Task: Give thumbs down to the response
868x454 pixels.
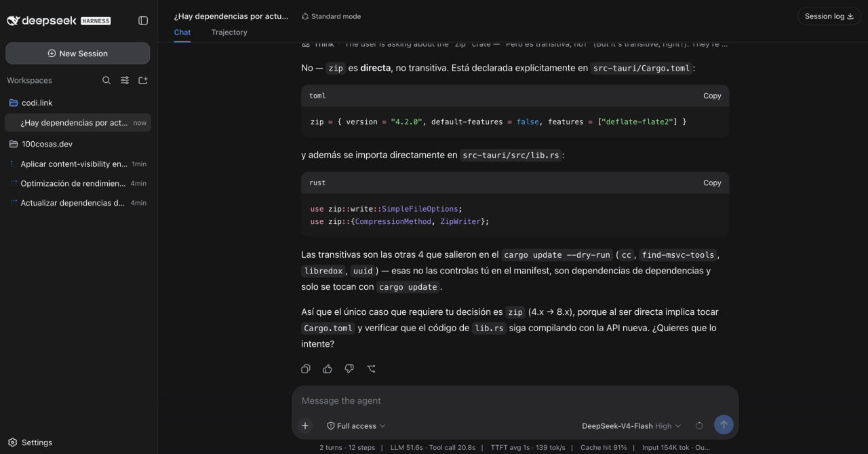Action: [349, 369]
